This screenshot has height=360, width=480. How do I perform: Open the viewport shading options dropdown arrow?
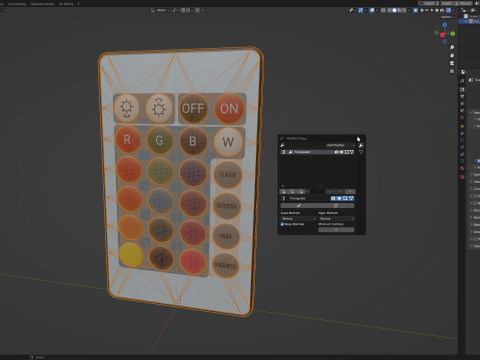(409, 10)
